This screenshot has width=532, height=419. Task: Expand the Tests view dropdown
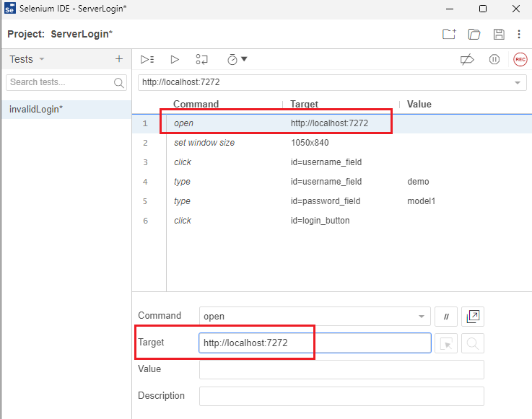pyautogui.click(x=42, y=59)
